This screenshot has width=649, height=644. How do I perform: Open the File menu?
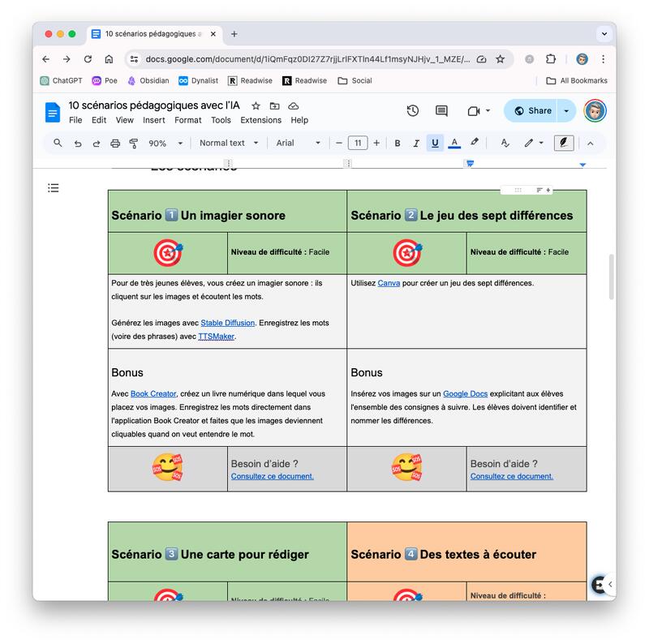75,120
